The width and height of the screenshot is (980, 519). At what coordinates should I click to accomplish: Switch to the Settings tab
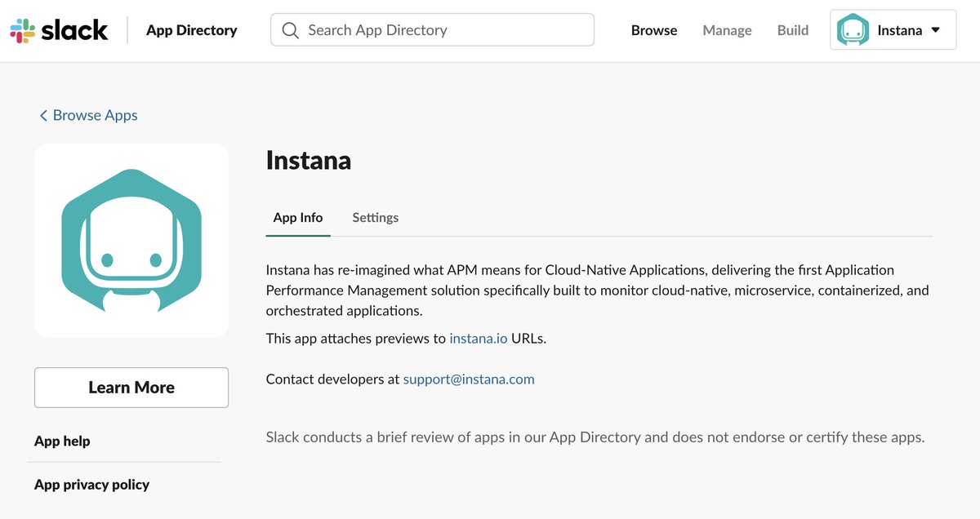point(375,217)
